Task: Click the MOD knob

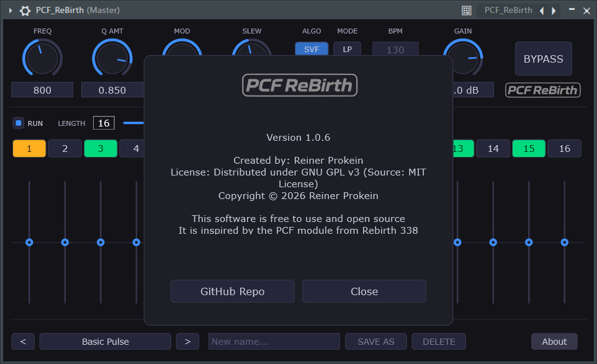Action: click(182, 47)
